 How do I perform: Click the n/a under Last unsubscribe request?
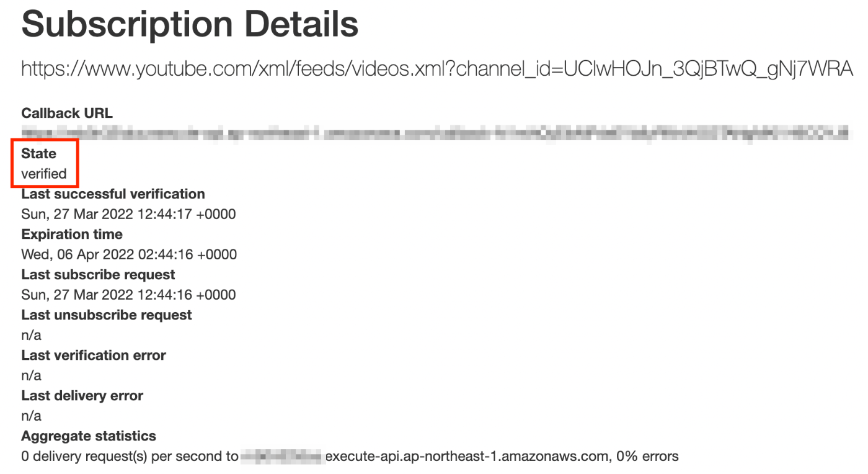point(31,335)
